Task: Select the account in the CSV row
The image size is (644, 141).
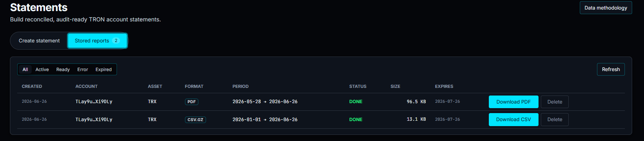Action: 94,120
